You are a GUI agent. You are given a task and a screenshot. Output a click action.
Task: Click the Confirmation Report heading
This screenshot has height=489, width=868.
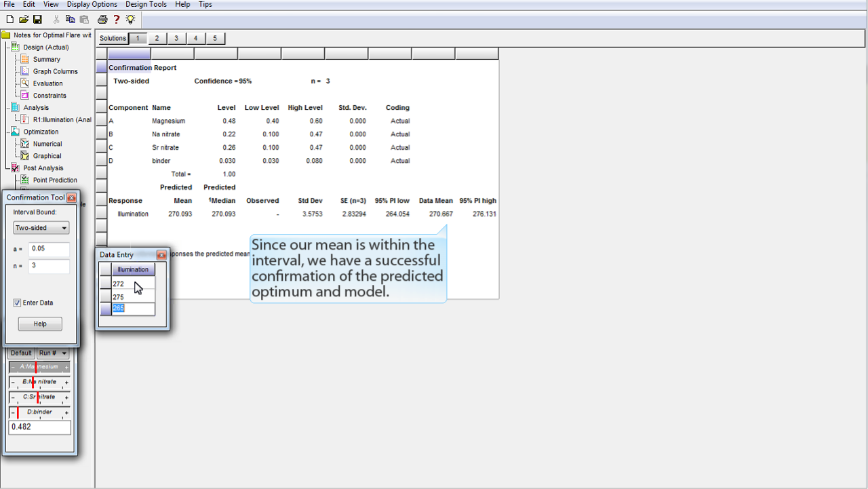pyautogui.click(x=142, y=68)
